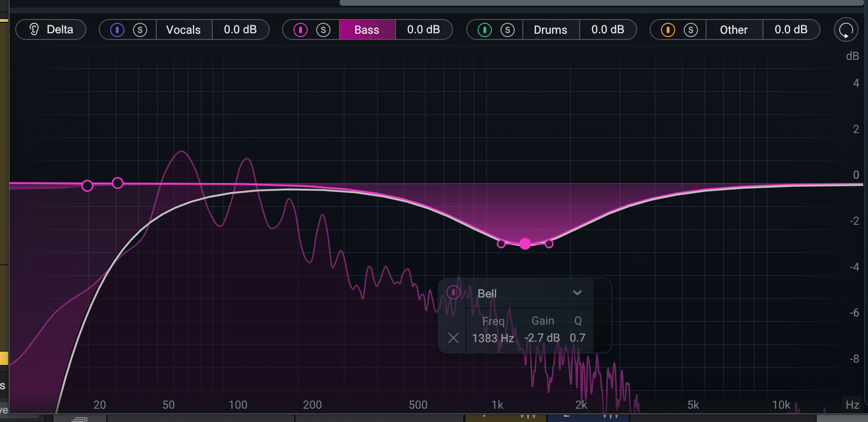
Task: Bypass the Vocals stem power toggle
Action: pyautogui.click(x=117, y=30)
